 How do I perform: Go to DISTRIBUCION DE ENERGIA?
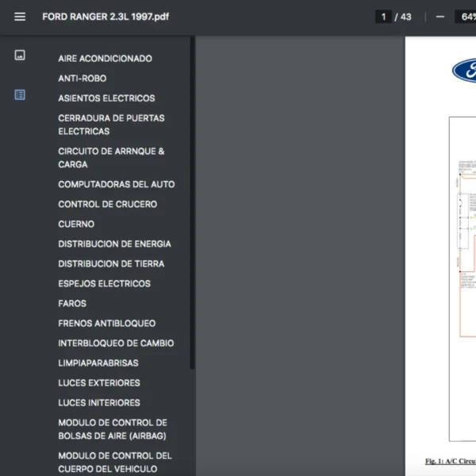click(114, 244)
